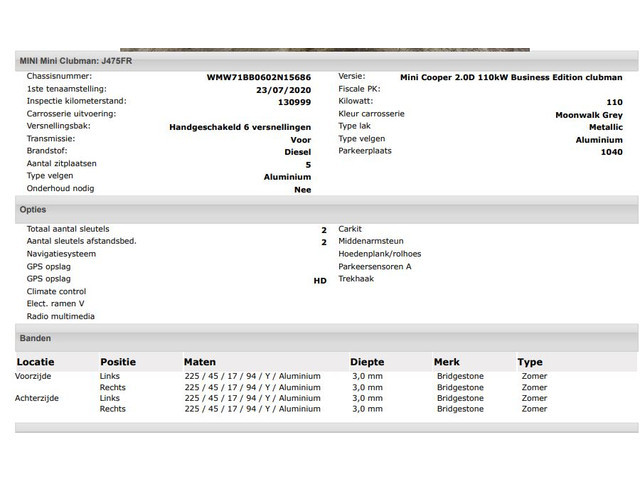Click the Climate control option
The height and width of the screenshot is (480, 640).
coord(56,291)
